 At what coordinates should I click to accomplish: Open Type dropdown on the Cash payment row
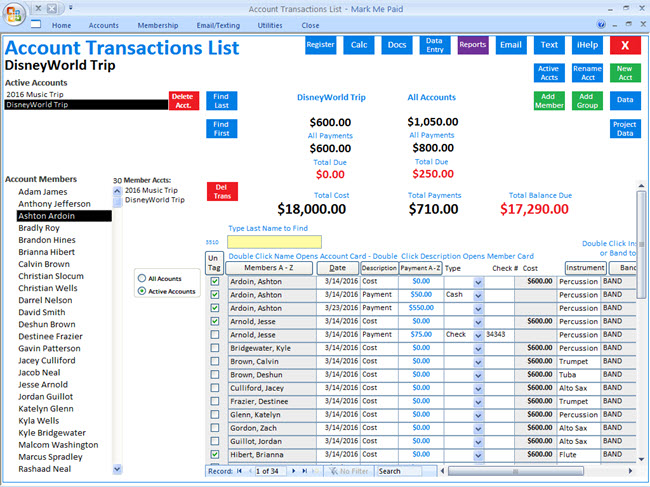pos(478,295)
